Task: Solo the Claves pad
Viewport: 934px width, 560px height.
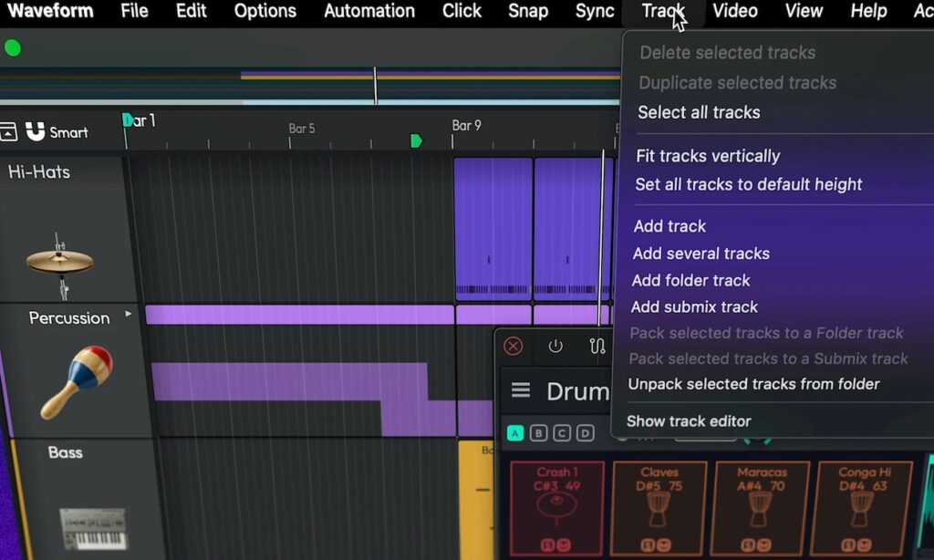Action: (x=649, y=544)
